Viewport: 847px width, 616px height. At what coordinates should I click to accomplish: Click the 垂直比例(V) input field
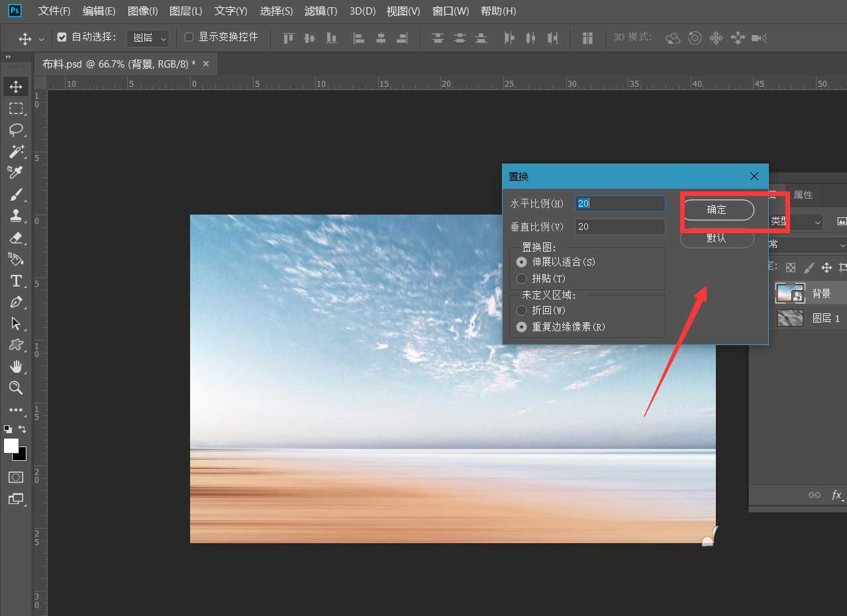click(620, 227)
